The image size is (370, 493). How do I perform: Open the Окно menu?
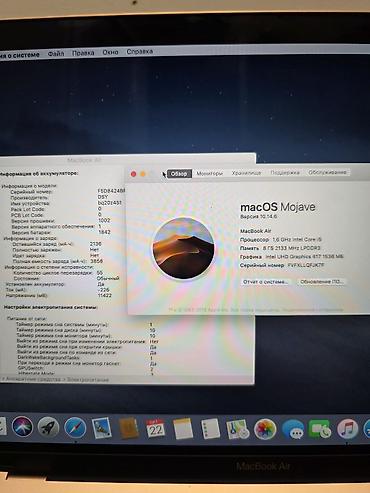point(110,52)
